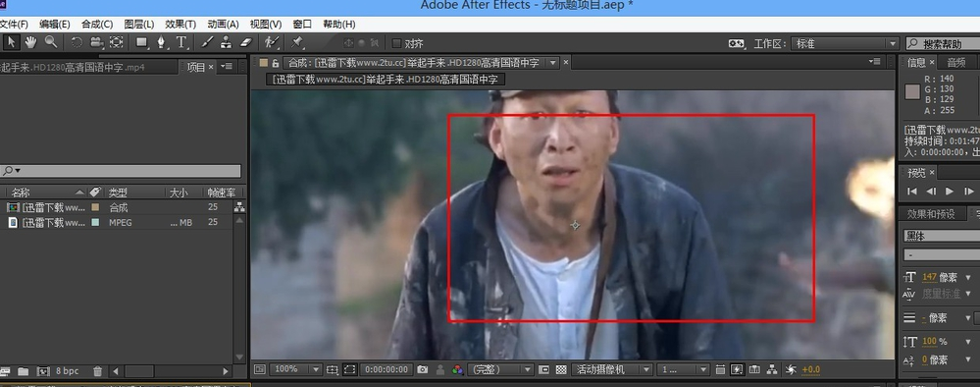Image resolution: width=980 pixels, height=387 pixels.
Task: Click the composition breadcrumb 举起手来 button
Action: coord(386,80)
